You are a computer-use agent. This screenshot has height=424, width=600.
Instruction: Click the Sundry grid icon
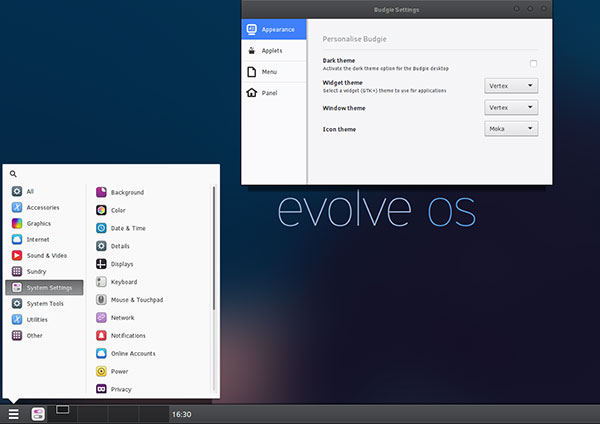coord(17,271)
